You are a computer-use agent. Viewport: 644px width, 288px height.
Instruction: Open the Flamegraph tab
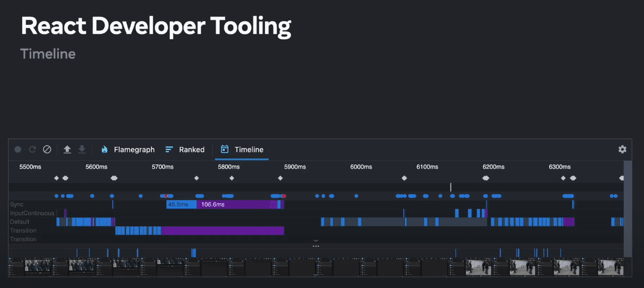(134, 150)
